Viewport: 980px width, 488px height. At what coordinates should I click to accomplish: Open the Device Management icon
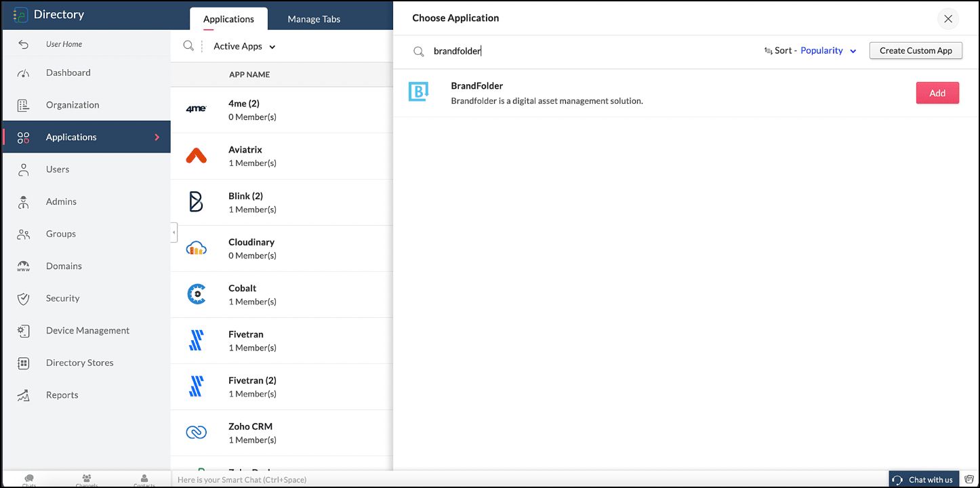coord(23,331)
